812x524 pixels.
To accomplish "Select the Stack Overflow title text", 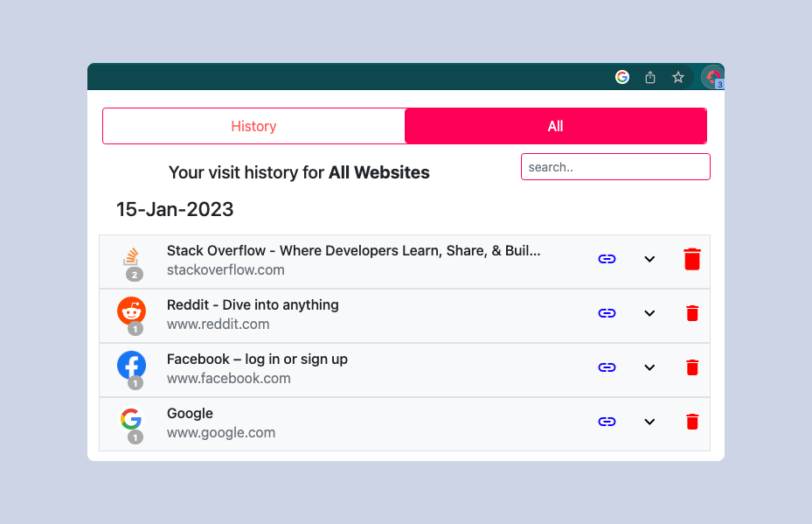I will (353, 250).
